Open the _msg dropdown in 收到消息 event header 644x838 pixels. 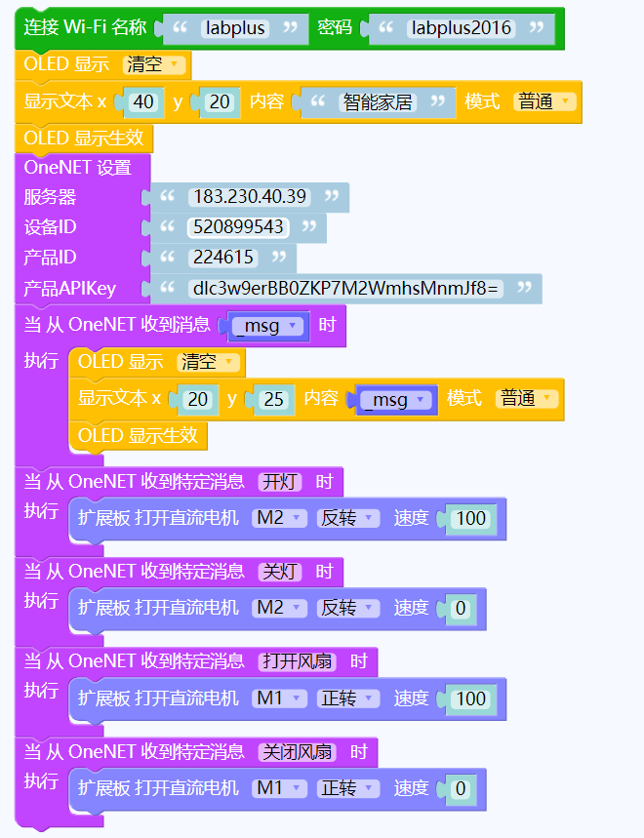click(266, 327)
